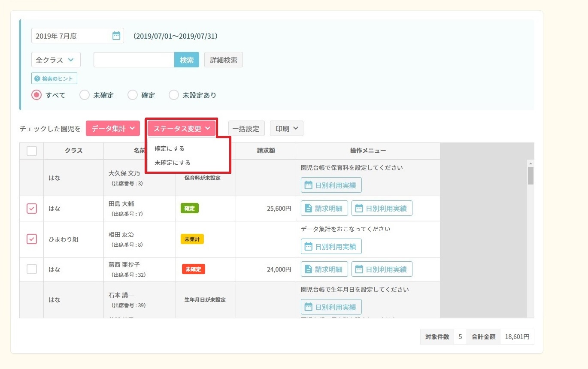Click the 対象件数 label

pos(437,337)
